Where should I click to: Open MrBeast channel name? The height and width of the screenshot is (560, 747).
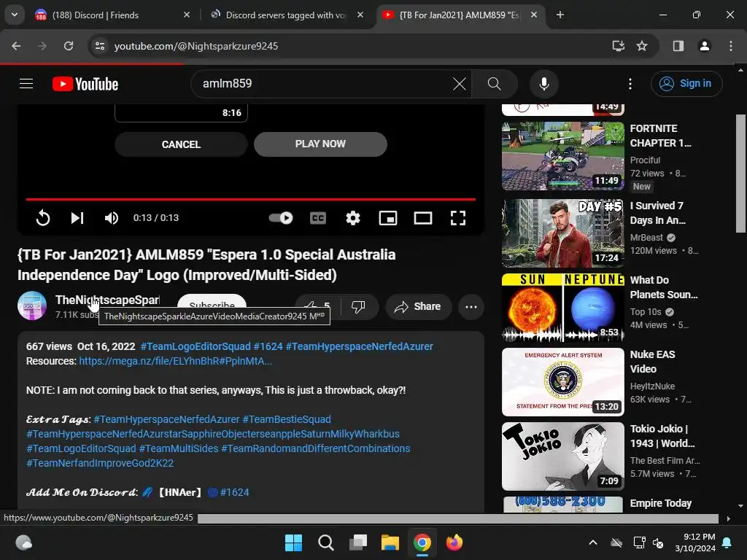tap(646, 237)
